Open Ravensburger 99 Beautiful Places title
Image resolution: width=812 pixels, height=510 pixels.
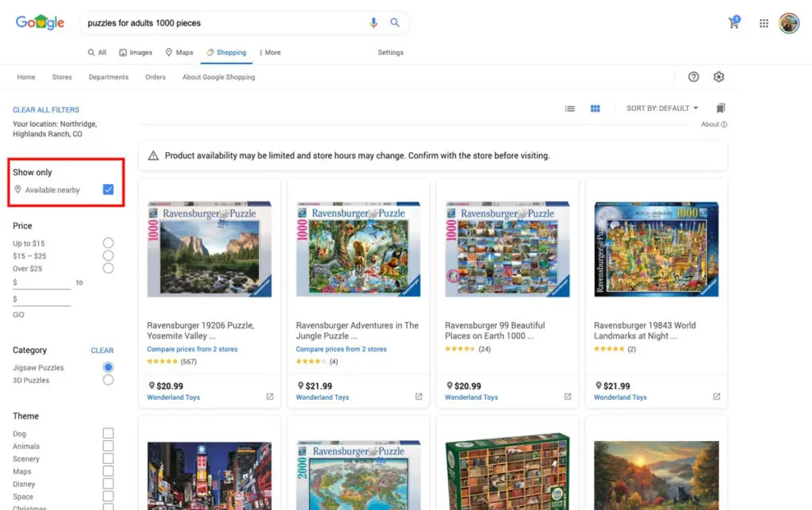(495, 330)
